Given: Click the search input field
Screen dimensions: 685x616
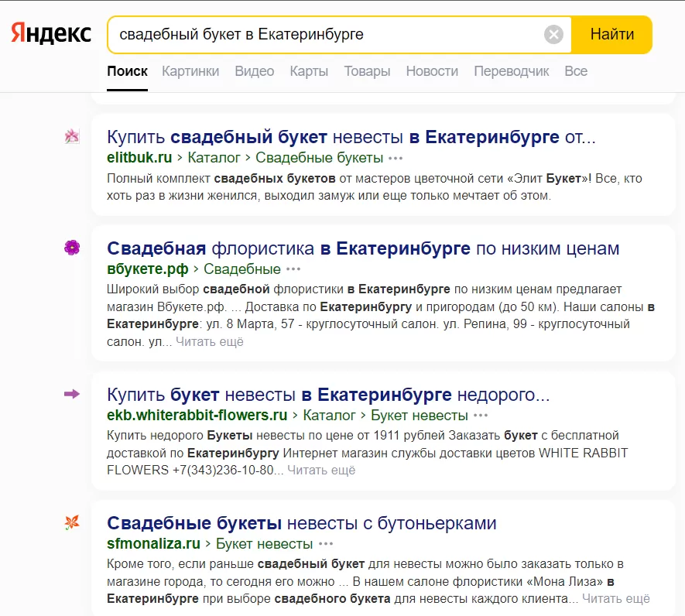Looking at the screenshot, I should (325, 35).
